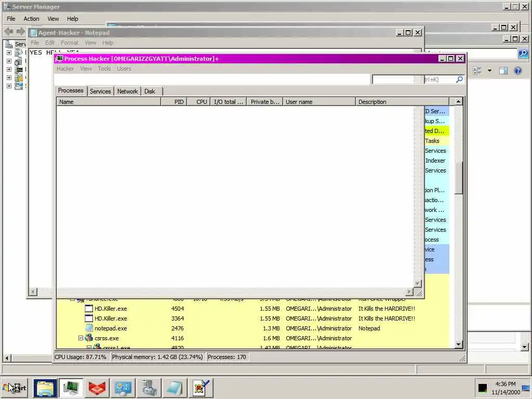Go back using Server Manager's left arrow

pyautogui.click(x=9, y=31)
